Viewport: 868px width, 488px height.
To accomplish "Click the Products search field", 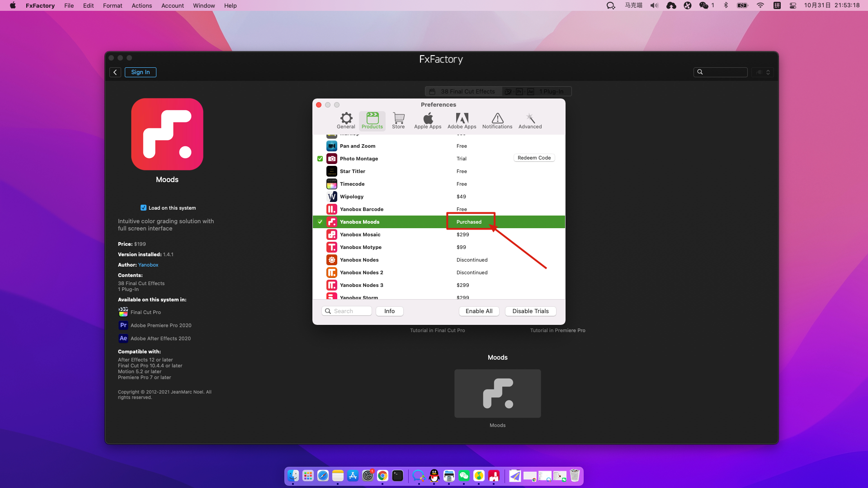I will [x=351, y=311].
